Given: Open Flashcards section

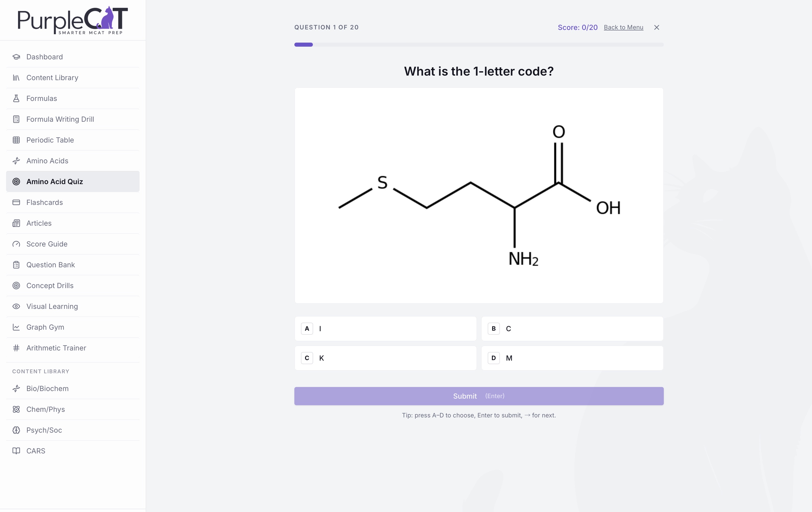Looking at the screenshot, I should pos(73,202).
